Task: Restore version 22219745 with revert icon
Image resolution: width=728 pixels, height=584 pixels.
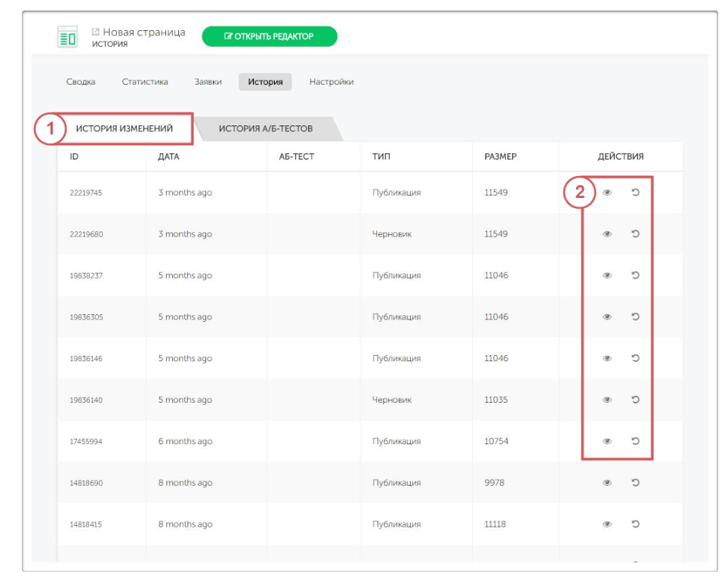Action: click(x=635, y=193)
